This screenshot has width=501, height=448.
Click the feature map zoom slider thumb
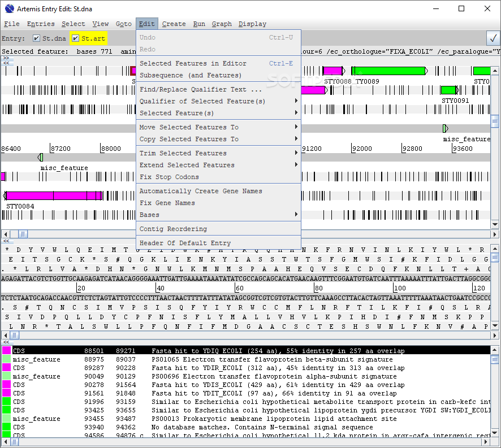pos(495,121)
